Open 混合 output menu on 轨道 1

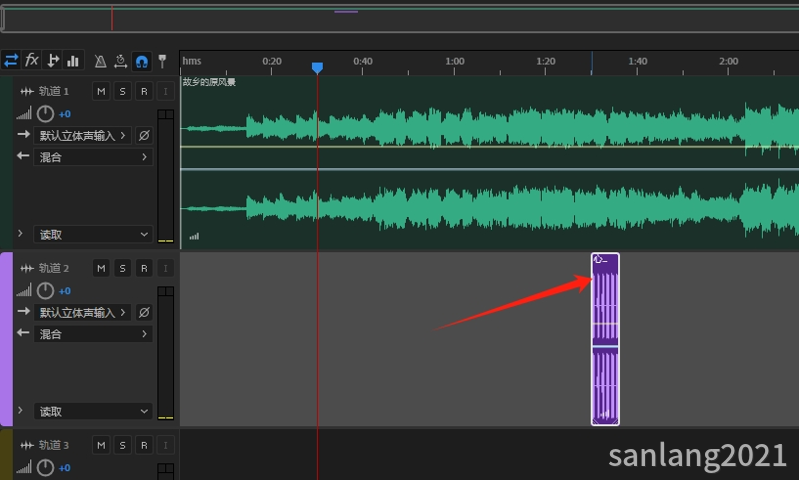pyautogui.click(x=92, y=157)
